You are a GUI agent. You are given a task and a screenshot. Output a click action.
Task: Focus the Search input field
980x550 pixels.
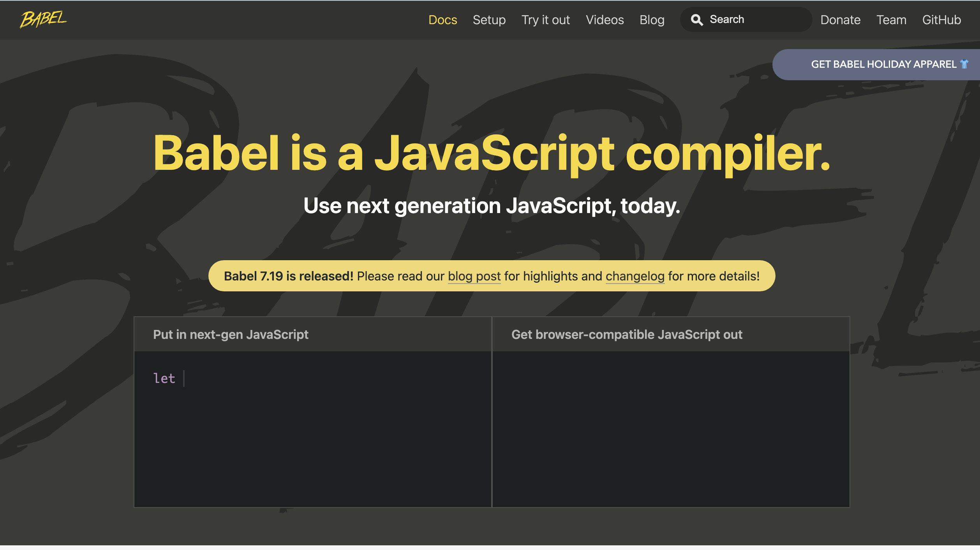pos(756,19)
